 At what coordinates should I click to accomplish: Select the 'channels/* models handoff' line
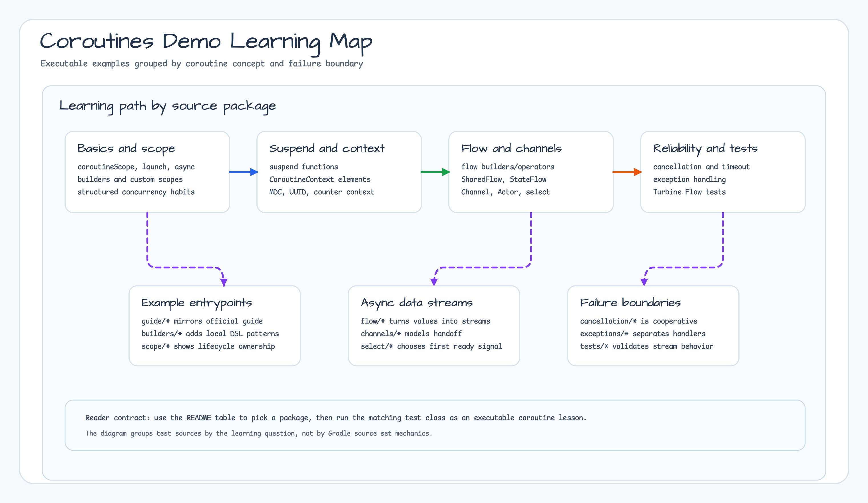[x=411, y=334]
